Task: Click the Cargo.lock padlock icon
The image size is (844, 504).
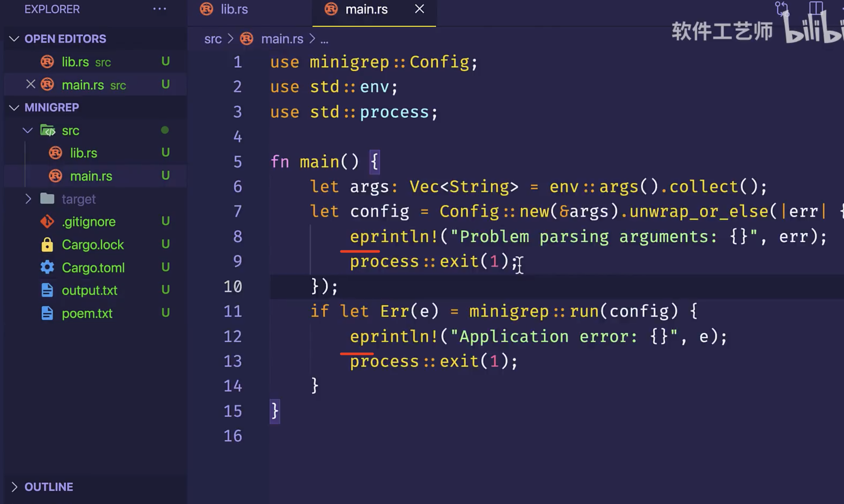Action: 47,244
